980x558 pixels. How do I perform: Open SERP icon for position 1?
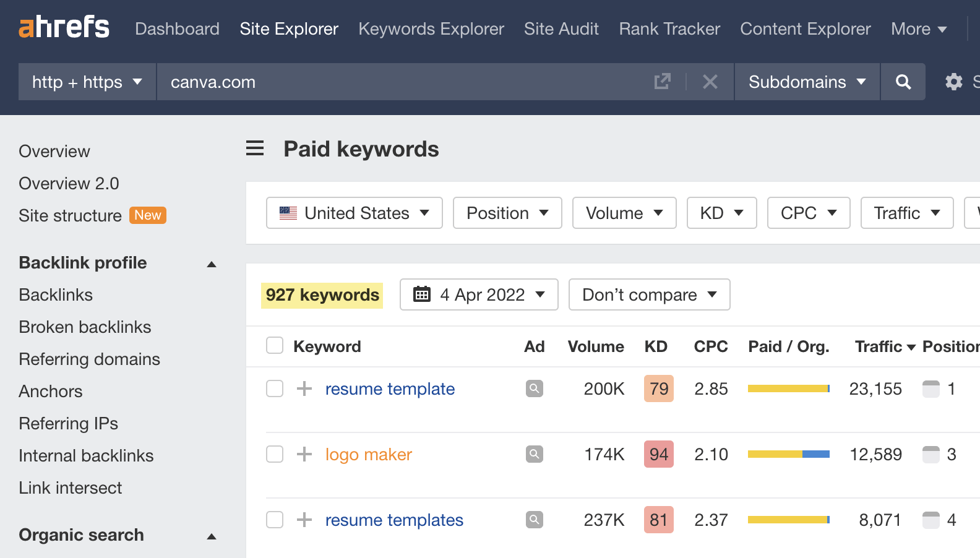point(931,388)
